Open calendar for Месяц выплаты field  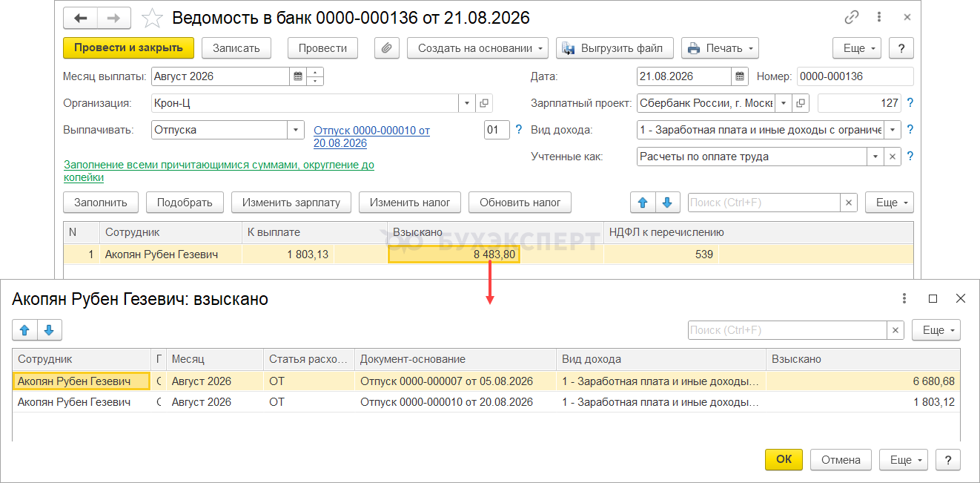pyautogui.click(x=297, y=76)
